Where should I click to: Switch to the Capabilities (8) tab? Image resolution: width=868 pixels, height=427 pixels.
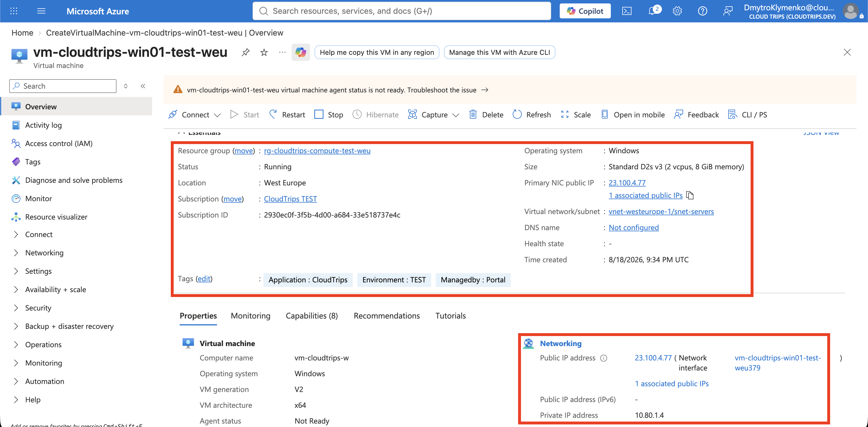pyautogui.click(x=312, y=316)
